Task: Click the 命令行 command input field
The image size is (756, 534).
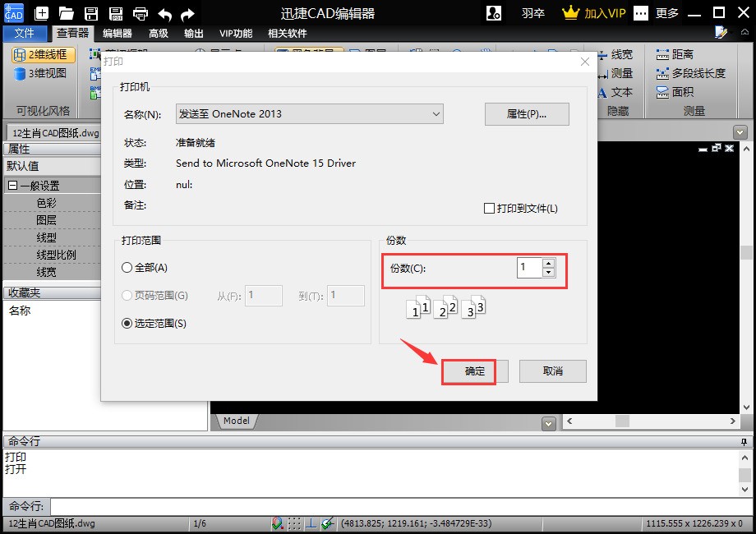Action: pos(401,507)
